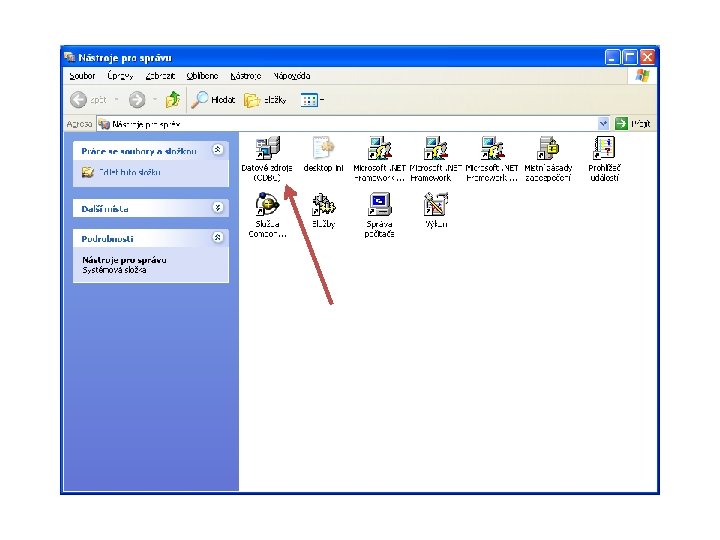Image resolution: width=720 pixels, height=540 pixels.
Task: Click Sdílet tuto složku link
Action: tap(130, 173)
